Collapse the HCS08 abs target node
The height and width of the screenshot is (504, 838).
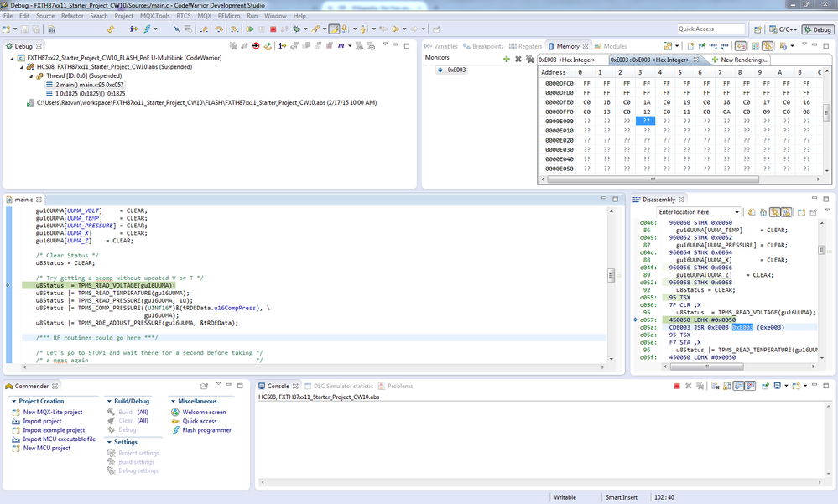(x=20, y=67)
